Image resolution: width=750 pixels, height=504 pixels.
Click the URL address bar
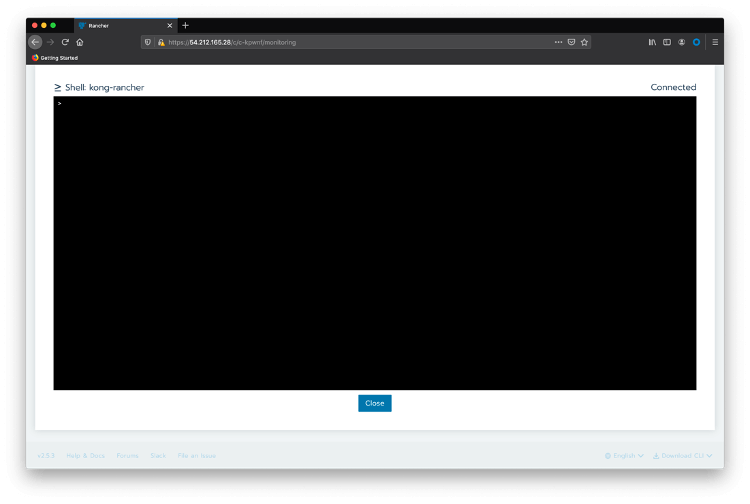(x=350, y=42)
